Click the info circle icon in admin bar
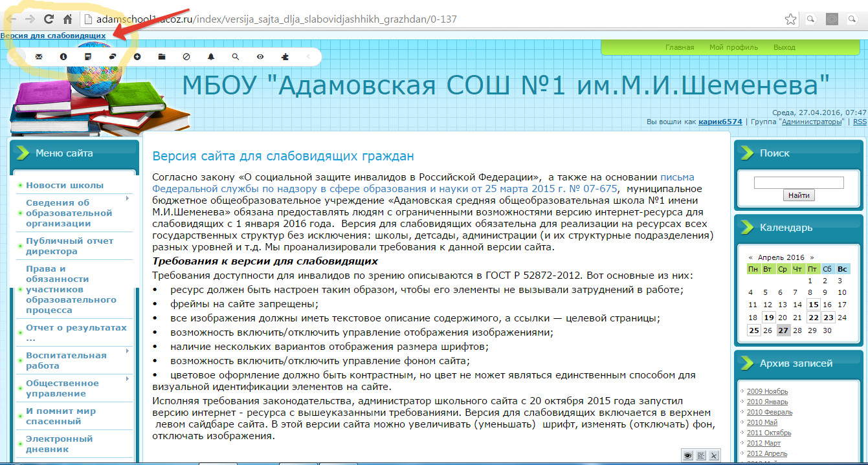 tap(63, 57)
